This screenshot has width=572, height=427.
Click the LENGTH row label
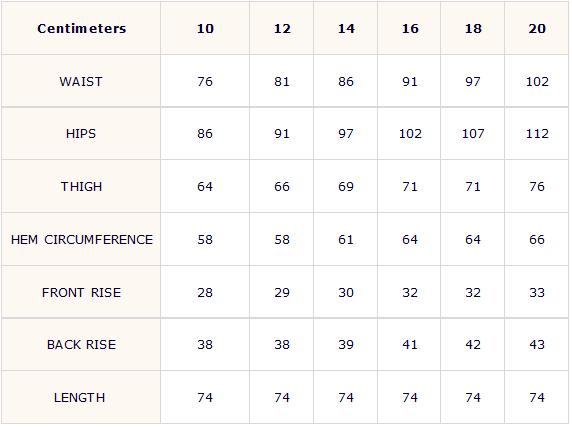tap(80, 397)
